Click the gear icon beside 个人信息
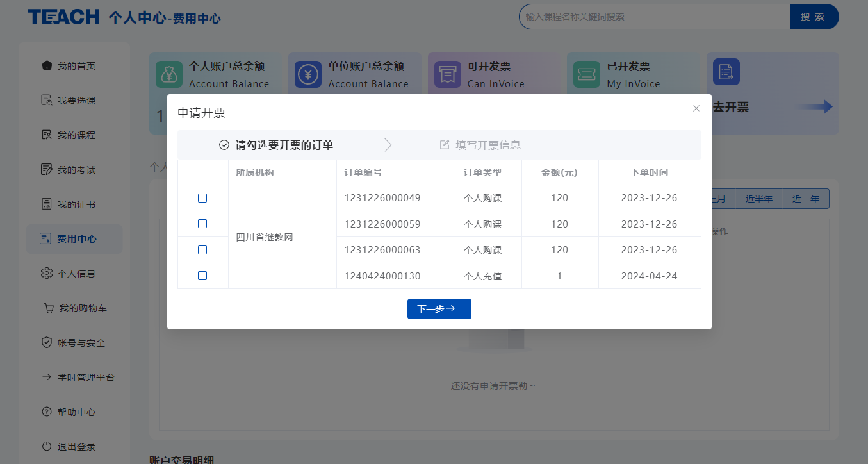 coord(47,273)
